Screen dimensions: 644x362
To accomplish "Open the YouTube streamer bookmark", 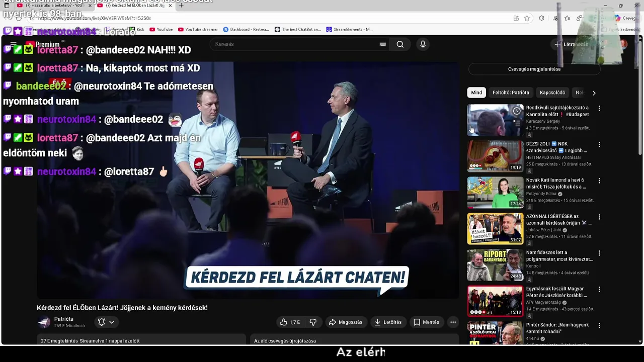I will point(198,30).
